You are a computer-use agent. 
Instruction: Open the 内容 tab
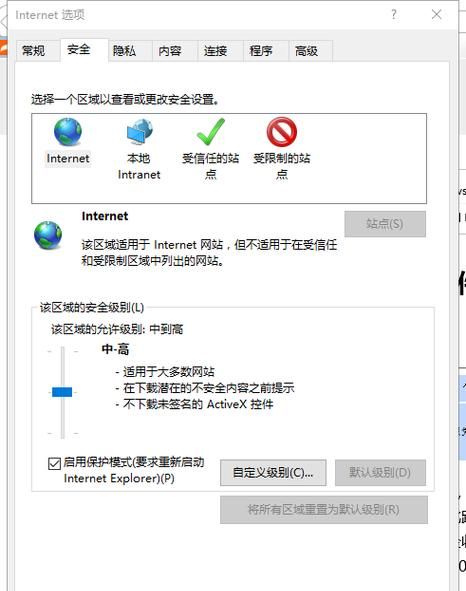tap(170, 51)
